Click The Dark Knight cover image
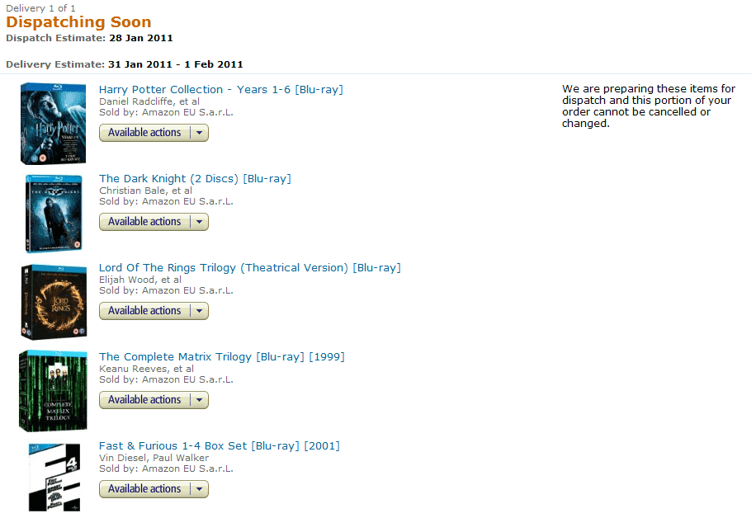Viewport: 756px width, 532px height. click(53, 213)
